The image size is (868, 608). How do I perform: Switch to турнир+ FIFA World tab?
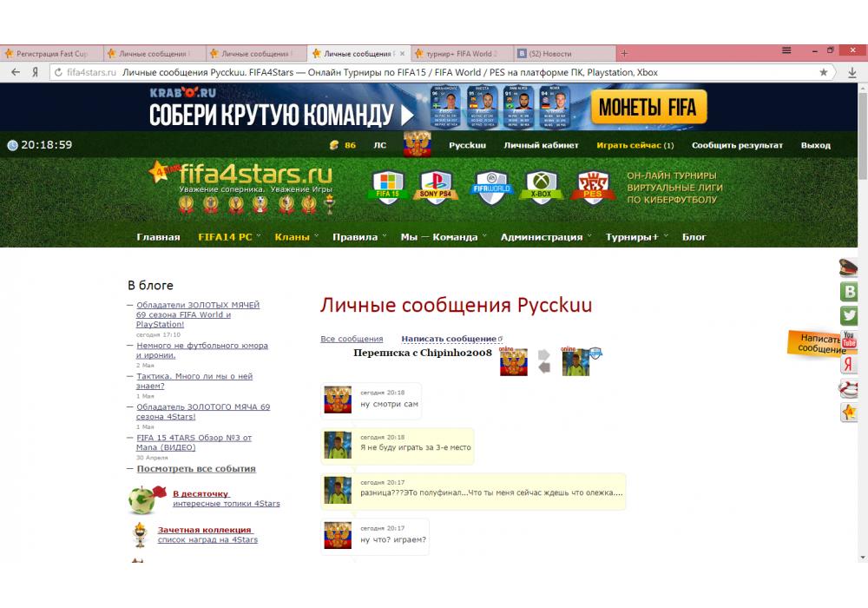point(463,54)
